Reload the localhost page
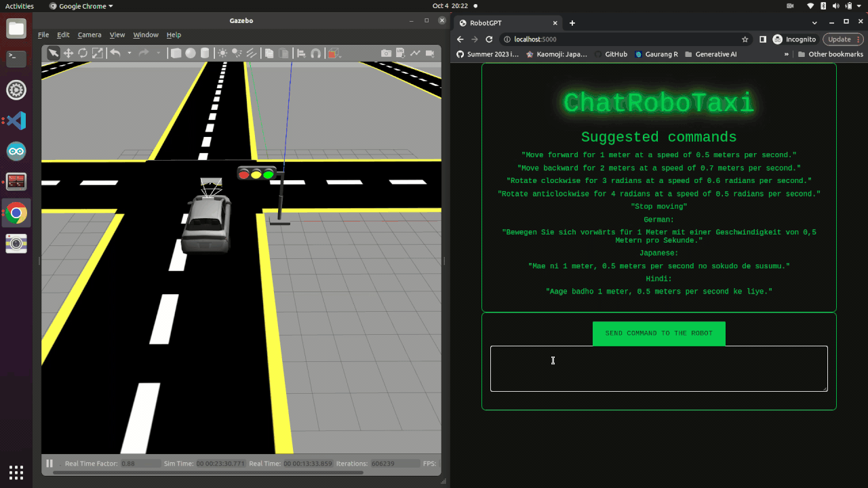The width and height of the screenshot is (868, 488). point(489,39)
